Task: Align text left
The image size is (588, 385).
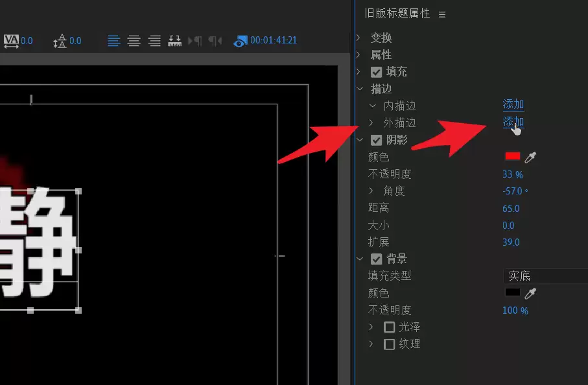Action: [x=114, y=40]
